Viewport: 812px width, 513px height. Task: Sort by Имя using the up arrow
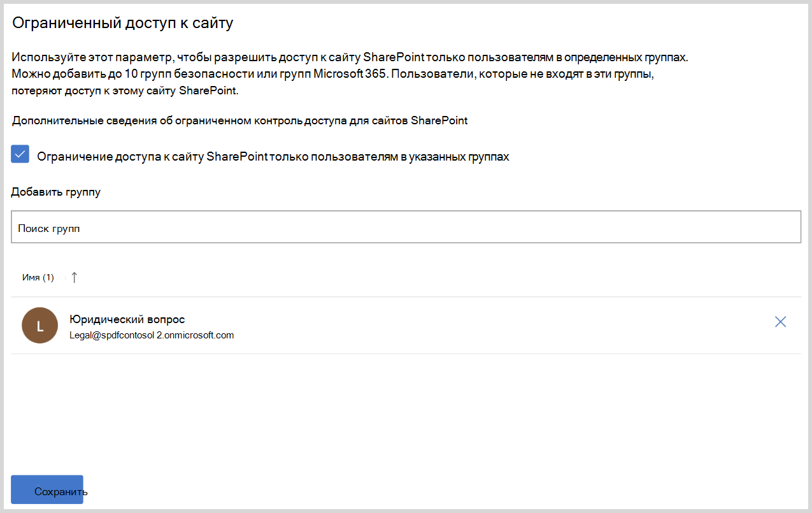(x=74, y=277)
